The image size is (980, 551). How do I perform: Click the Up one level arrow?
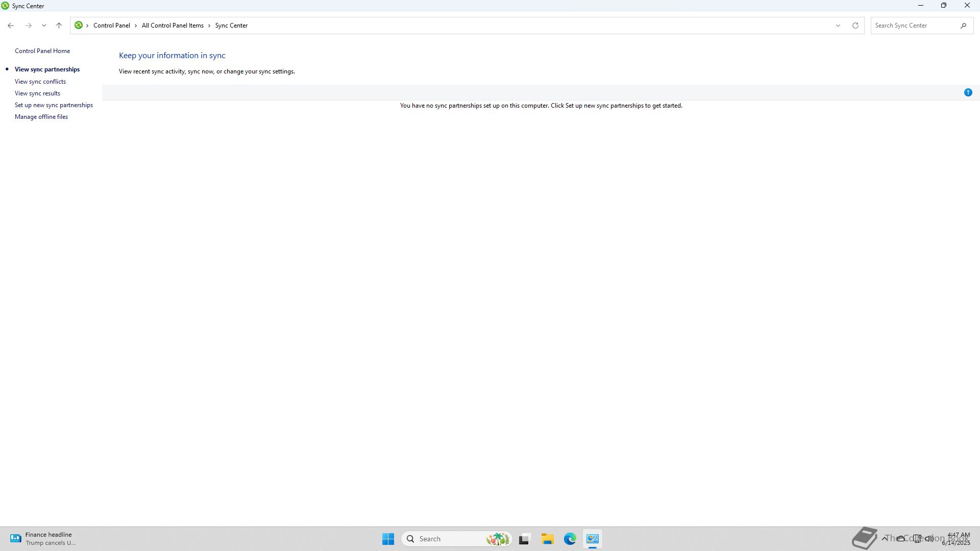(x=59, y=26)
